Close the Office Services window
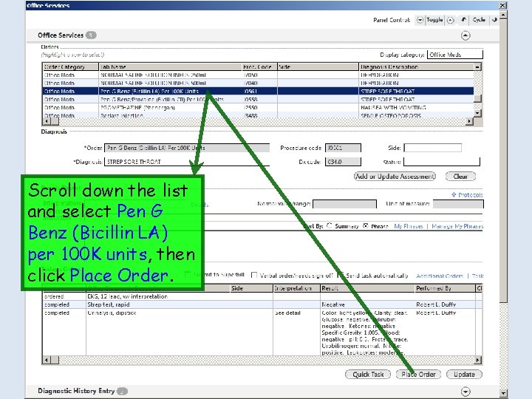 [502, 5]
